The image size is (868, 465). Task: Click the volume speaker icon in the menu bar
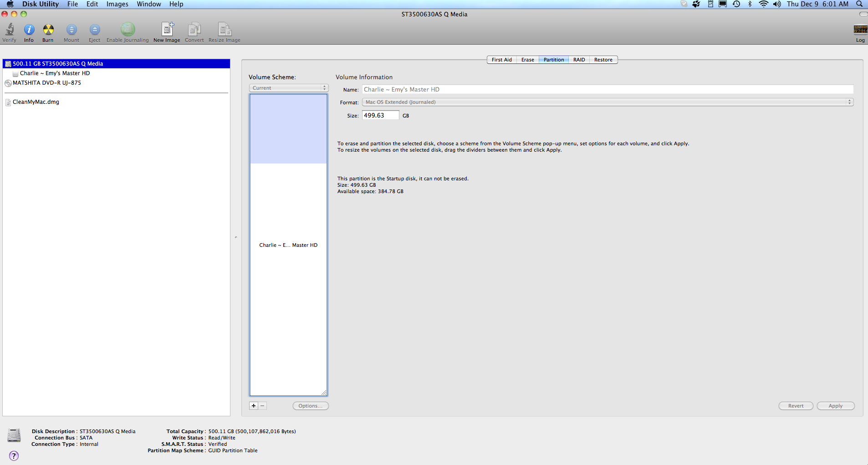click(777, 4)
